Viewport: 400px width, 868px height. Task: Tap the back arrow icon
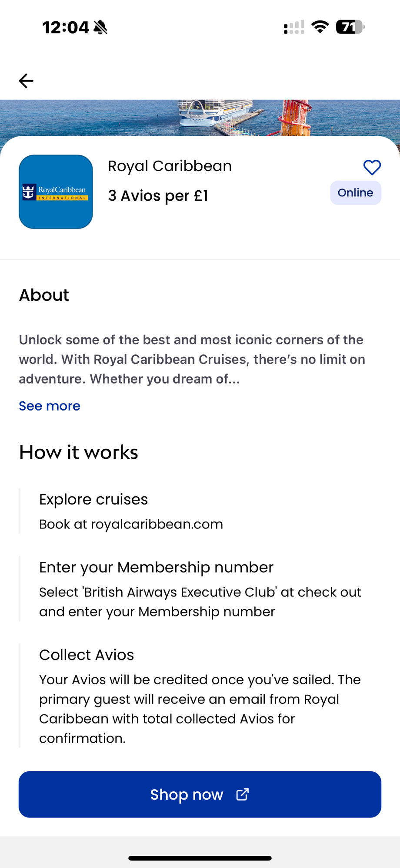(26, 81)
